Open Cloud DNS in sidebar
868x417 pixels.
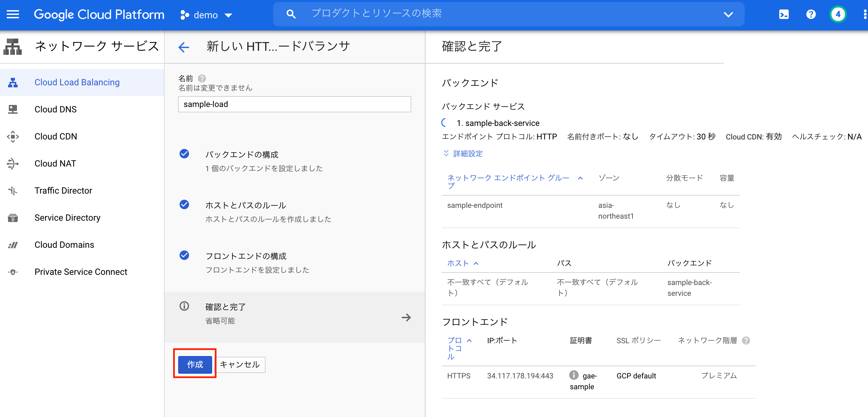click(56, 109)
